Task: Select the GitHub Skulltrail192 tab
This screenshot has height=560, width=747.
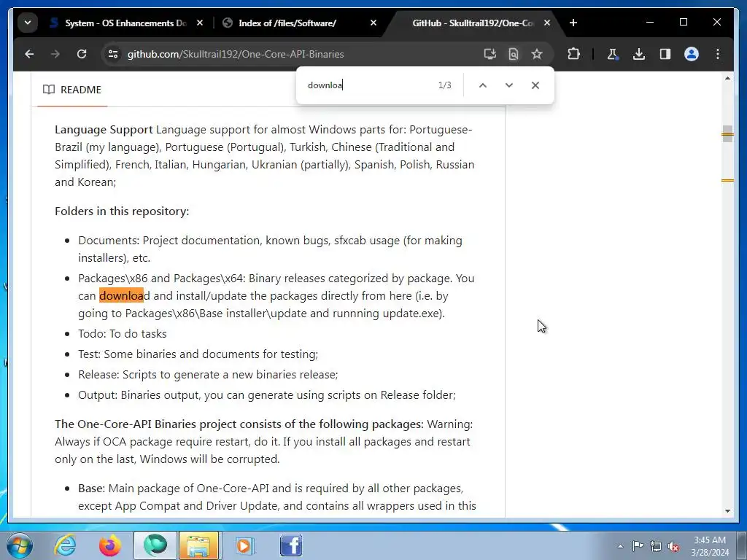Action: (473, 23)
